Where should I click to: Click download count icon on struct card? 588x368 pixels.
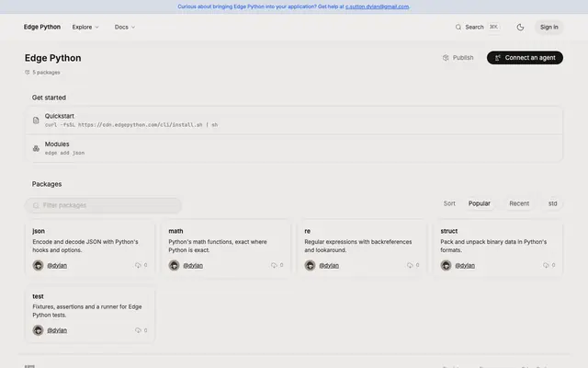[x=546, y=265]
